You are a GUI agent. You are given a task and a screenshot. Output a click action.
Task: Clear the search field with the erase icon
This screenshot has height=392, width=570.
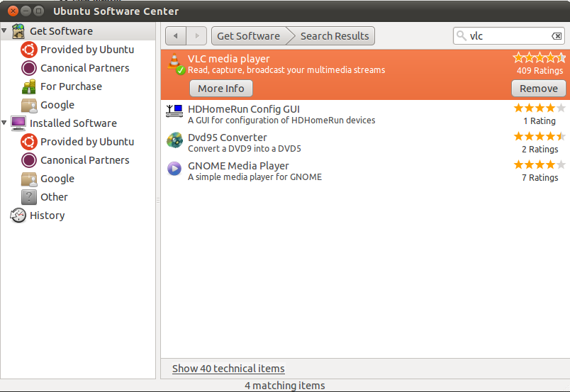557,36
